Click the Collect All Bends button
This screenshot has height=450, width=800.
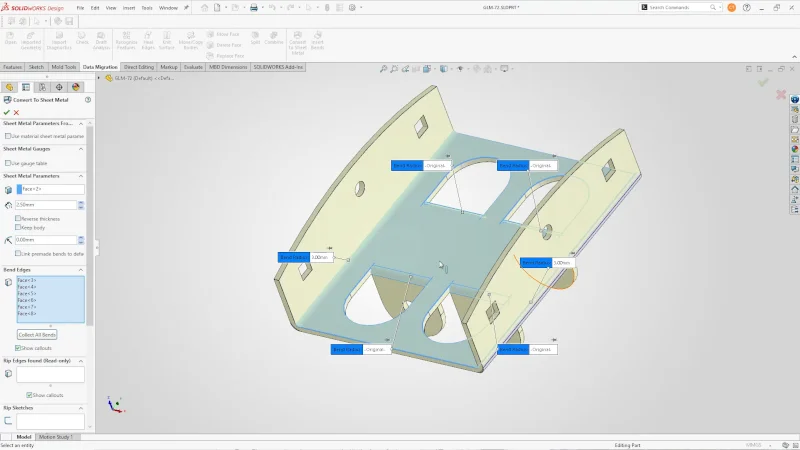click(x=37, y=334)
